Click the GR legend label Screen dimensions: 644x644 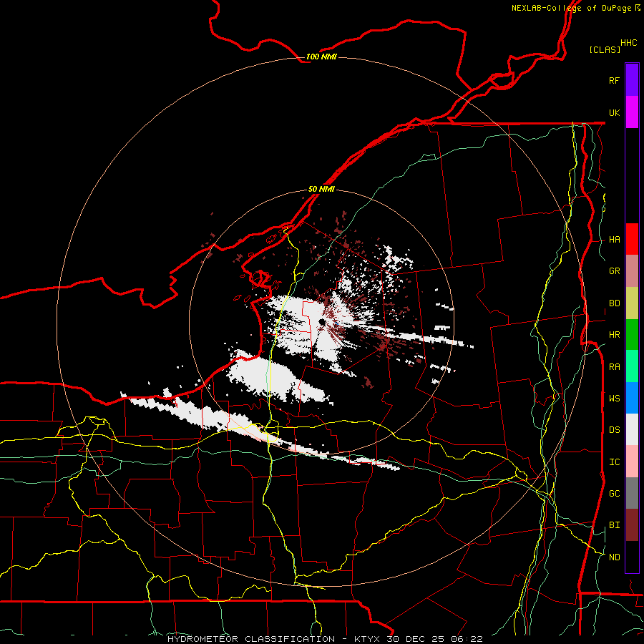[x=614, y=271]
